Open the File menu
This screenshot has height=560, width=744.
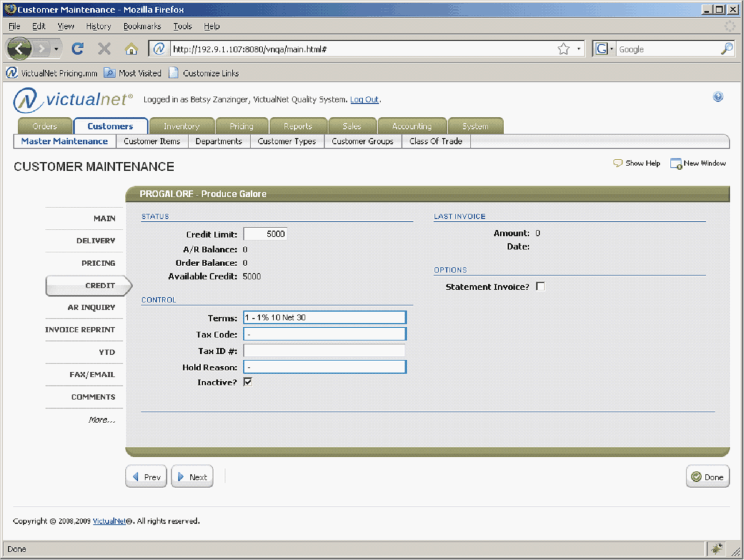point(14,26)
